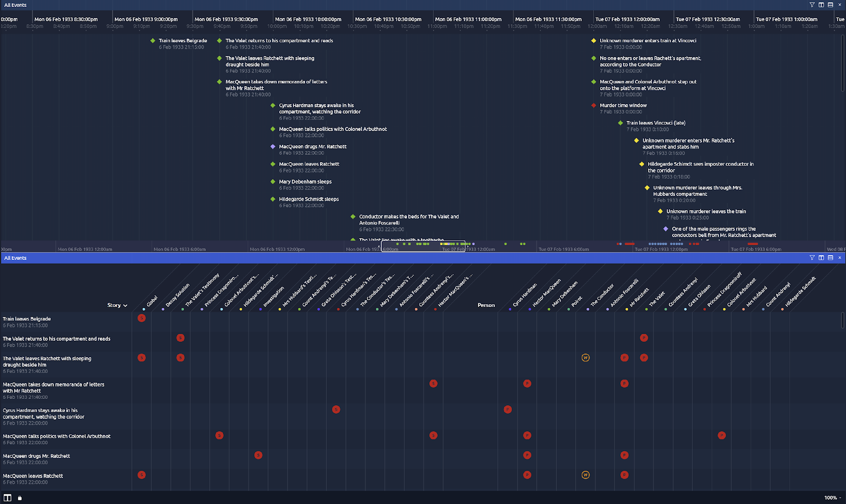
Task: Click the Mon 06 Feb 1933 10:00:00pm ruler label
Action: (x=308, y=20)
